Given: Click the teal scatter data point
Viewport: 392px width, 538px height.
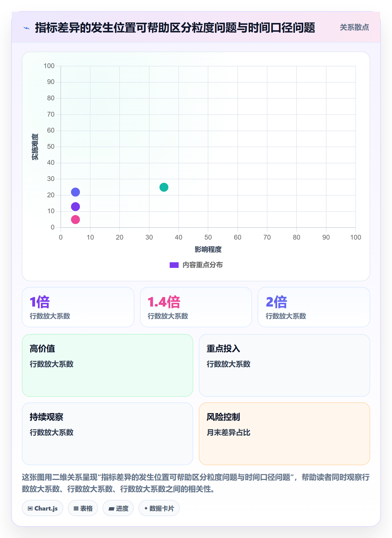Looking at the screenshot, I should [164, 187].
